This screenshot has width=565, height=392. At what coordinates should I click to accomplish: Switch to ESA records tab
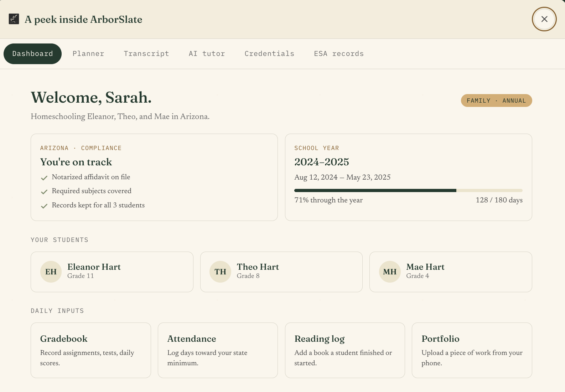[x=339, y=54]
